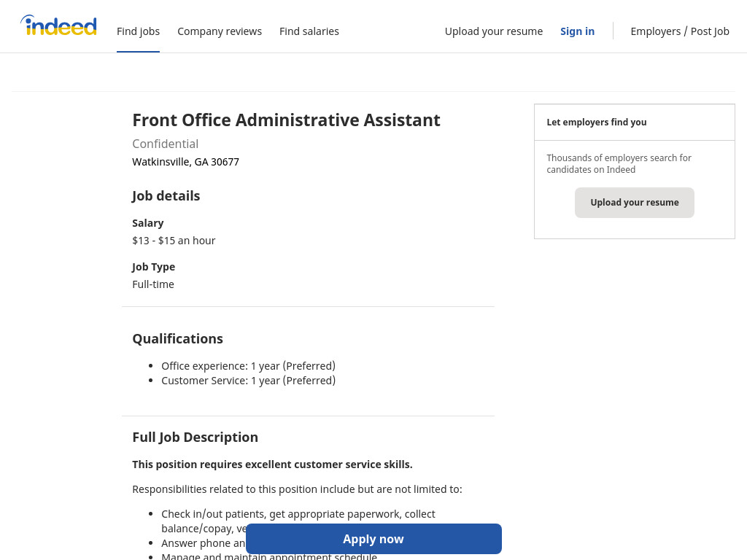Open the Find salaries page
The height and width of the screenshot is (560, 747).
pyautogui.click(x=309, y=31)
